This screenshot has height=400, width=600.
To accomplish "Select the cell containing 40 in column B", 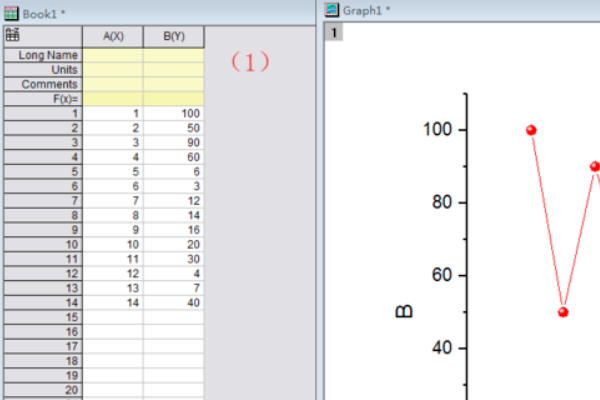I will [173, 301].
